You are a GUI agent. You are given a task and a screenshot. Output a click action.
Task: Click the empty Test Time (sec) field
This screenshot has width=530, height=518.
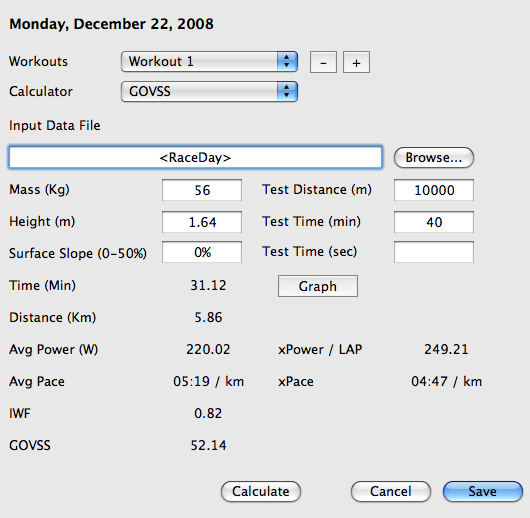pos(434,252)
